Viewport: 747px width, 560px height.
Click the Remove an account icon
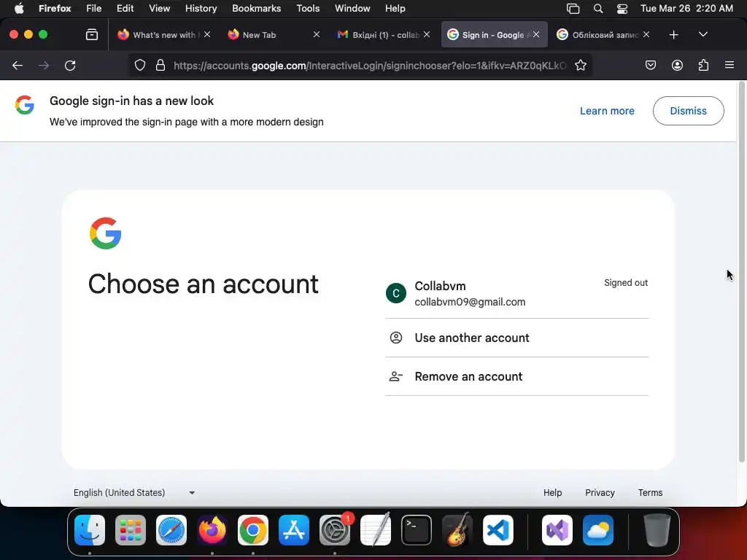pos(396,376)
